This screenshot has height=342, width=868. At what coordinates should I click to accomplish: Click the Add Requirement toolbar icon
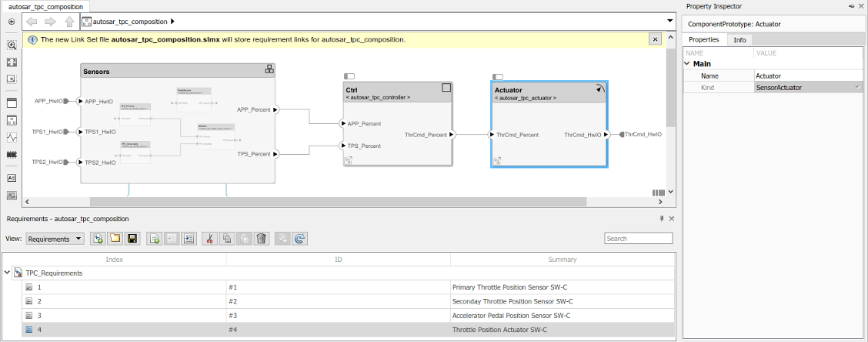tap(155, 239)
